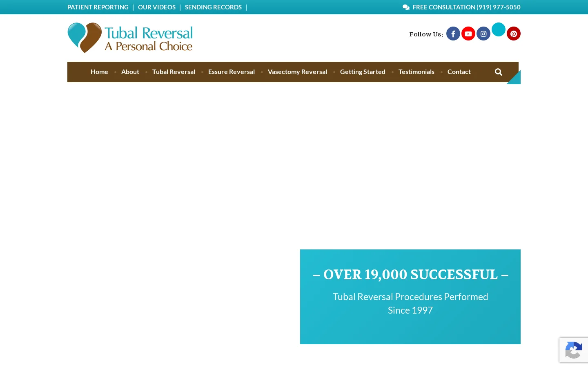Open the Tubal Reversal menu item
The width and height of the screenshot is (588, 368).
(x=174, y=72)
